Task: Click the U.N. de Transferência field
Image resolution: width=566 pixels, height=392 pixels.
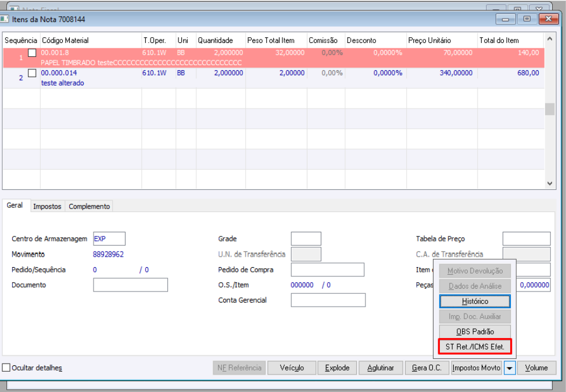Action: point(306,254)
